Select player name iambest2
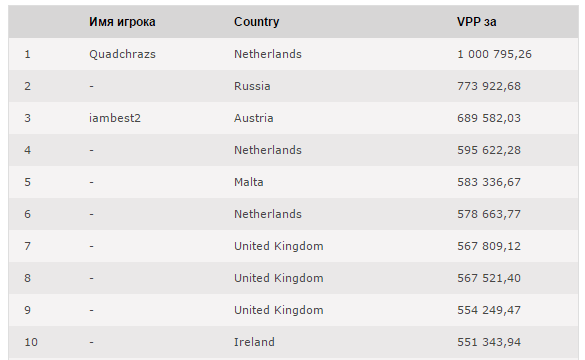The width and height of the screenshot is (585, 360). (115, 118)
